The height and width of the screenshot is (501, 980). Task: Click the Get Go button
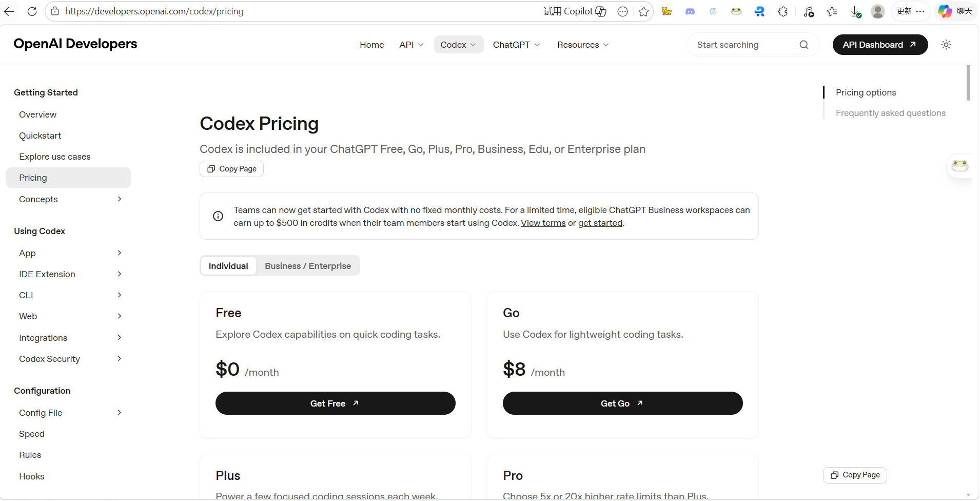[622, 403]
